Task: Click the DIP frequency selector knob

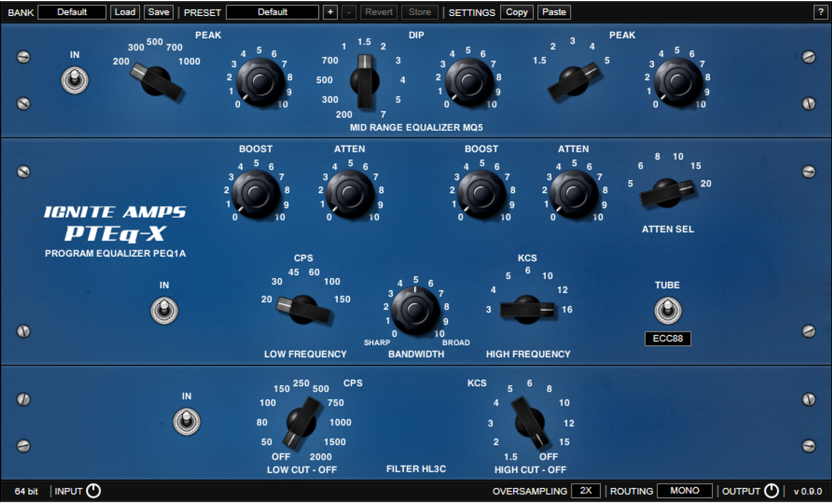Action: 364,81
